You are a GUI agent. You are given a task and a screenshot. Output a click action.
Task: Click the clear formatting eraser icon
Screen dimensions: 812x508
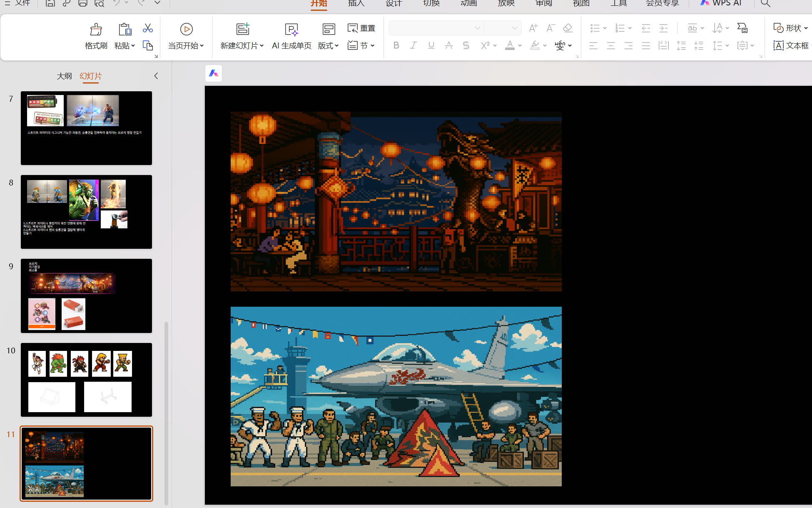pos(568,28)
